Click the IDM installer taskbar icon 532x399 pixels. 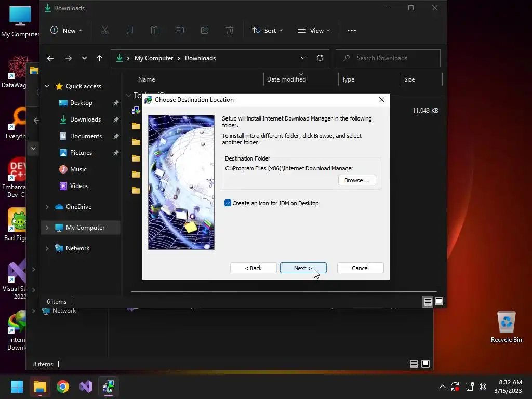point(109,387)
